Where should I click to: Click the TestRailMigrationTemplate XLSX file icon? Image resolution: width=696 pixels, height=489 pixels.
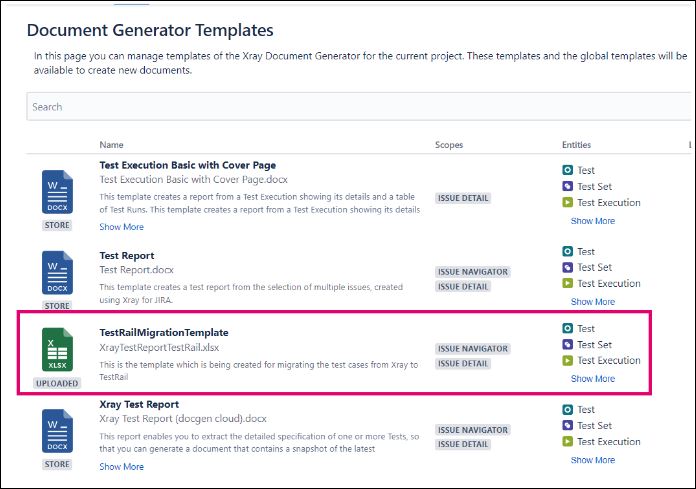[56, 350]
